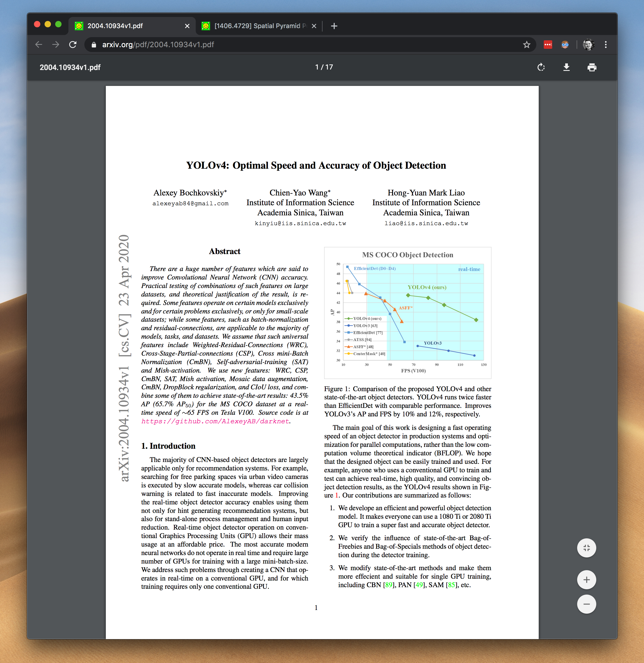Rotate the PDF document clockwise
This screenshot has height=663, width=644.
coord(541,67)
